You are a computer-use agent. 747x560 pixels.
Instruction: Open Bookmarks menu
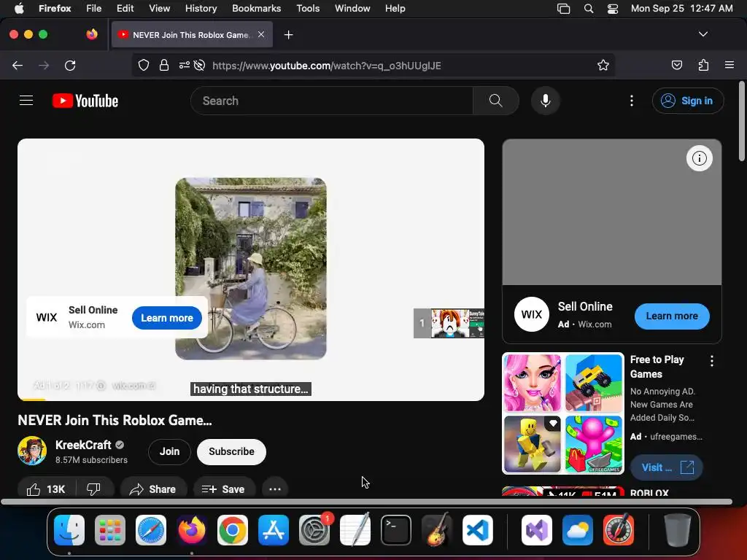[256, 8]
